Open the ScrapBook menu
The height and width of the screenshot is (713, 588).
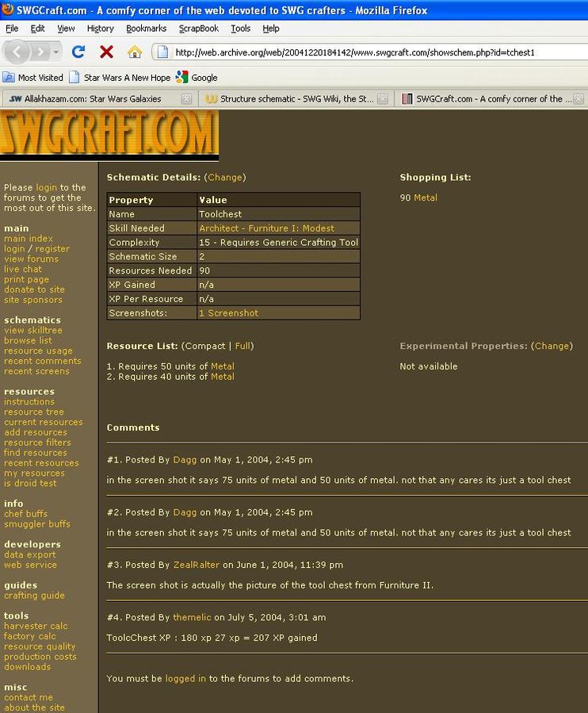tap(198, 29)
